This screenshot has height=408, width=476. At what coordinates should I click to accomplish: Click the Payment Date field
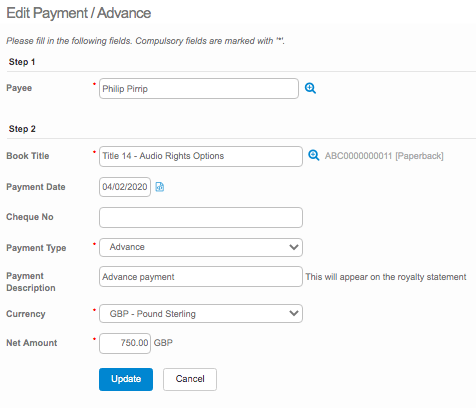point(125,187)
